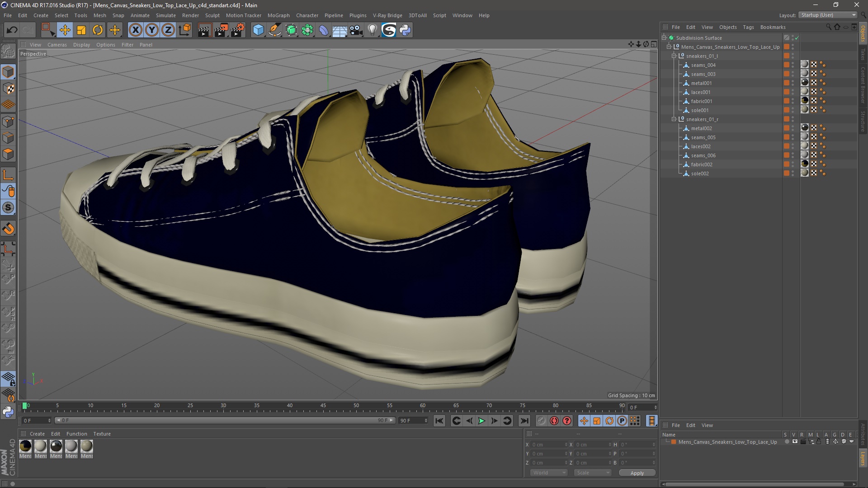Viewport: 868px width, 488px height.
Task: Toggle Y axis lock
Action: tap(152, 30)
